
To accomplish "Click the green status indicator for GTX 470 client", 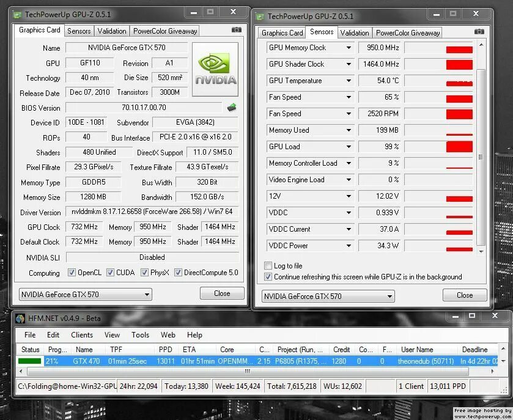I will click(x=29, y=361).
